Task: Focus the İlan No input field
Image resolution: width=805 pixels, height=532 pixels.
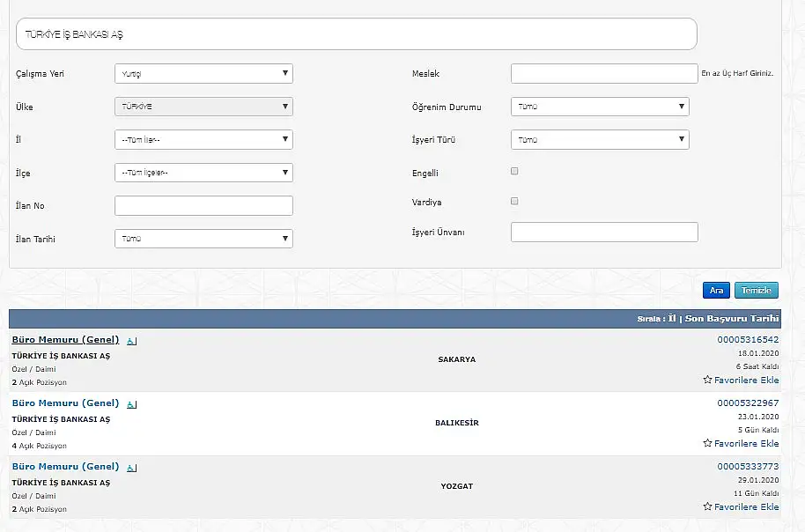Action: coord(203,205)
